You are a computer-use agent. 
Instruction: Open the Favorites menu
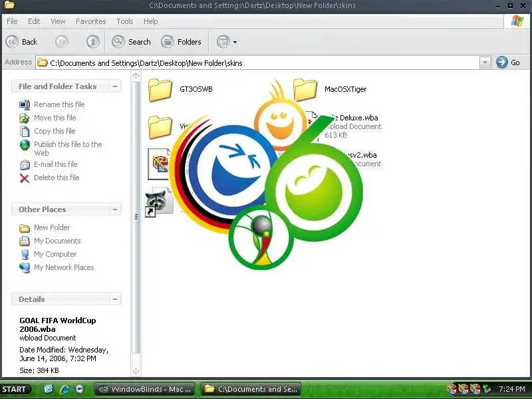[x=90, y=21]
